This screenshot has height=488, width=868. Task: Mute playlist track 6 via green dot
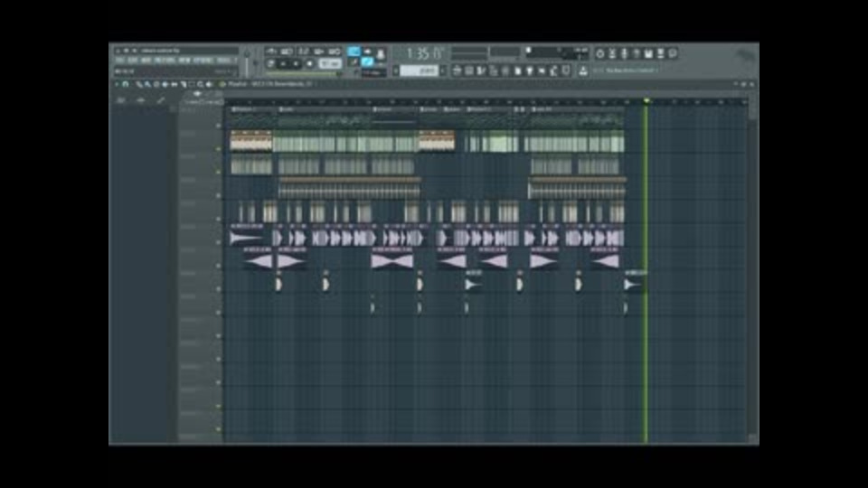pos(218,242)
